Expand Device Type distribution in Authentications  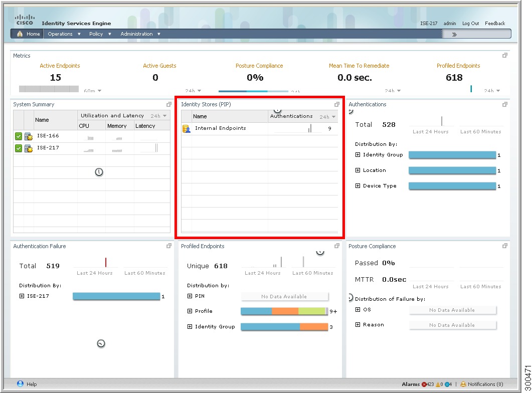click(x=358, y=186)
